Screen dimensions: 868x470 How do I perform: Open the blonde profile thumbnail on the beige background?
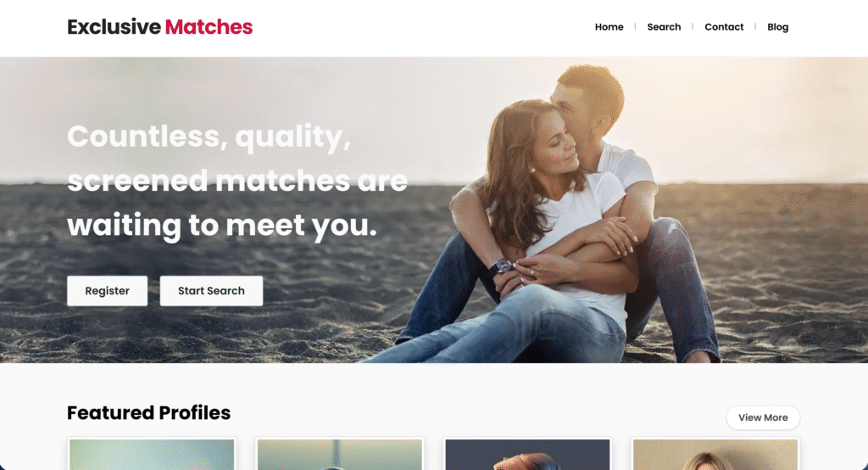(715, 454)
